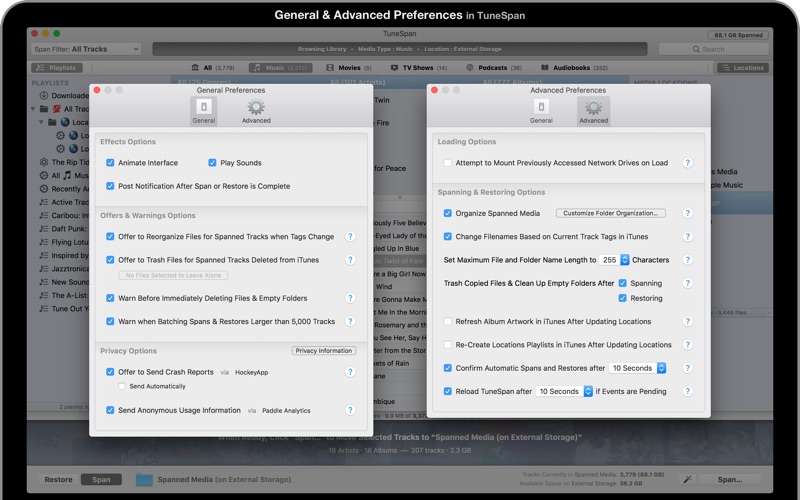Click the General icon in Advanced Preferences
Image resolution: width=800 pixels, height=500 pixels.
[x=541, y=110]
